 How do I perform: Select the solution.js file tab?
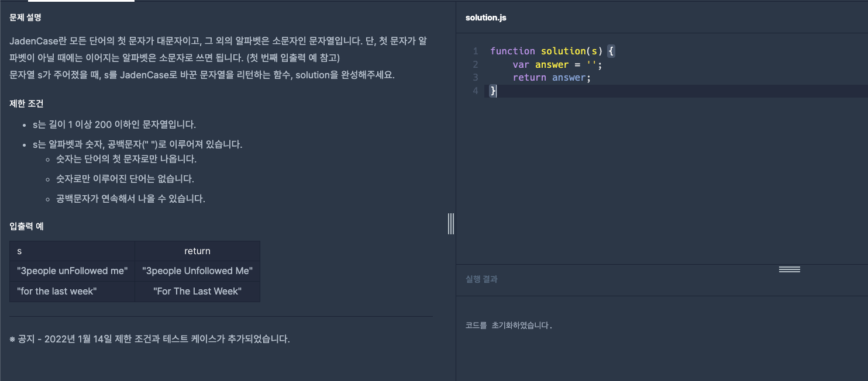486,18
